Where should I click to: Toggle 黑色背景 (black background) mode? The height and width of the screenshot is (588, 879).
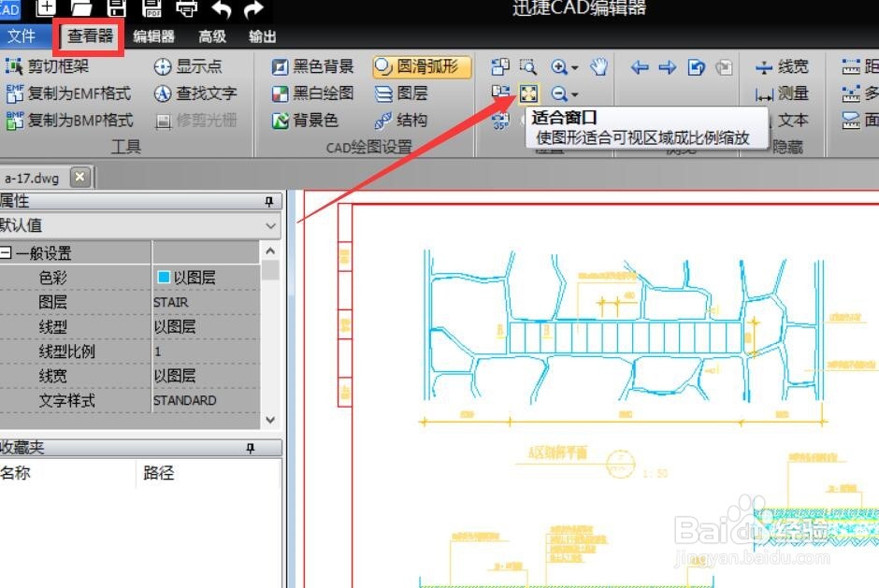click(313, 65)
